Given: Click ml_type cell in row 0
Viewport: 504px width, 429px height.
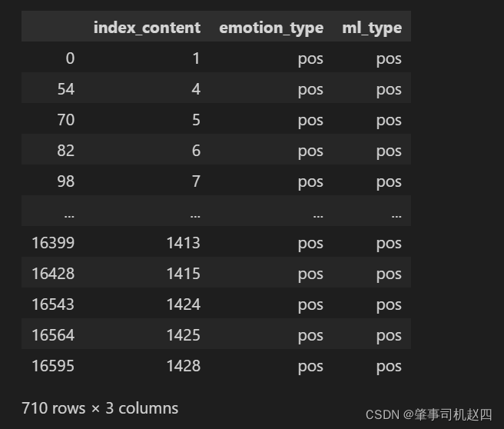Looking at the screenshot, I should pos(389,58).
